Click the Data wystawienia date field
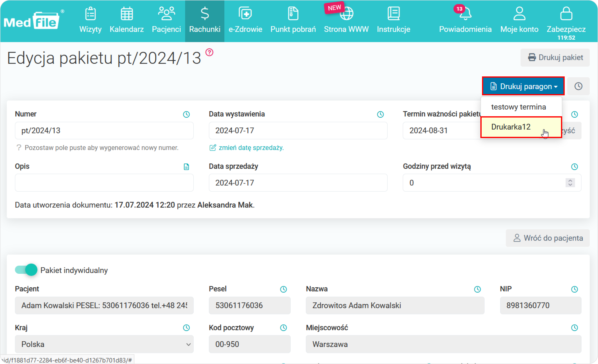598x364 pixels. coord(298,130)
